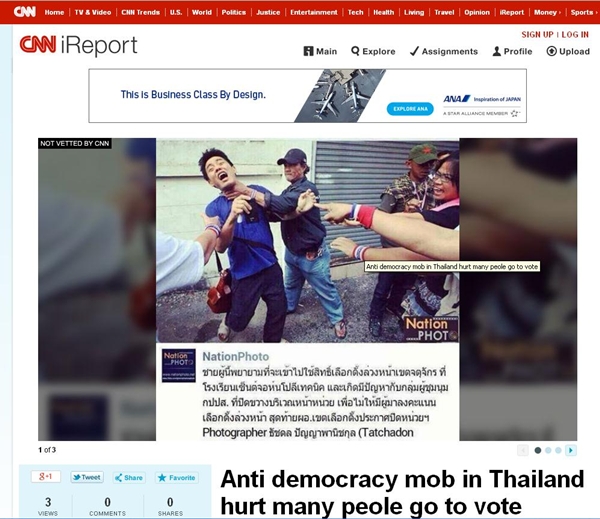Screen dimensions: 600x519
Task: Toggle the Favorite star
Action: coord(177,478)
